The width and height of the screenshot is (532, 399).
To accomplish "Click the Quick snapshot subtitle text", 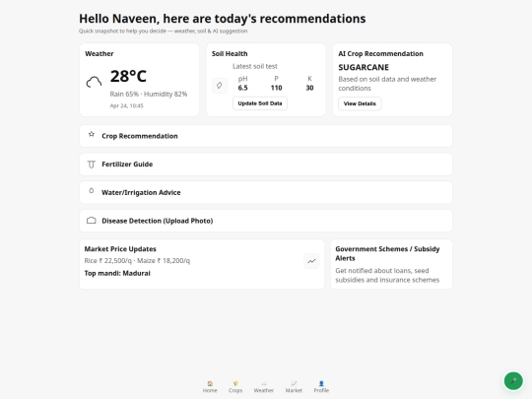I will [163, 31].
